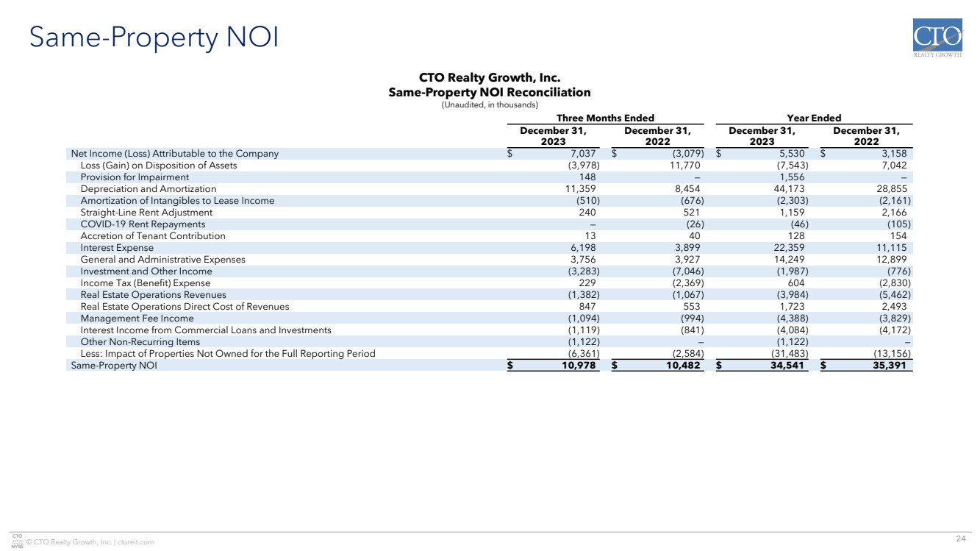Screen dimensions: 980x551
Task: Click the Three Months Ended column header
Action: 606,118
